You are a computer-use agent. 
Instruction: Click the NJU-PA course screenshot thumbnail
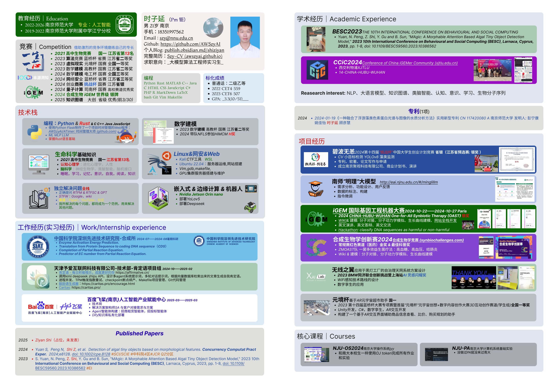[x=436, y=355]
